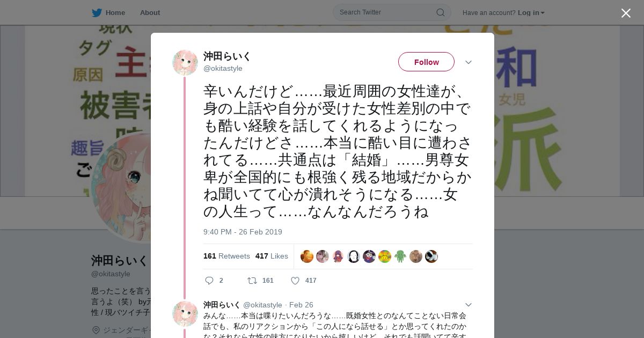The width and height of the screenshot is (644, 338).
Task: Expand the chevron menu next to Follow
Action: 469,62
